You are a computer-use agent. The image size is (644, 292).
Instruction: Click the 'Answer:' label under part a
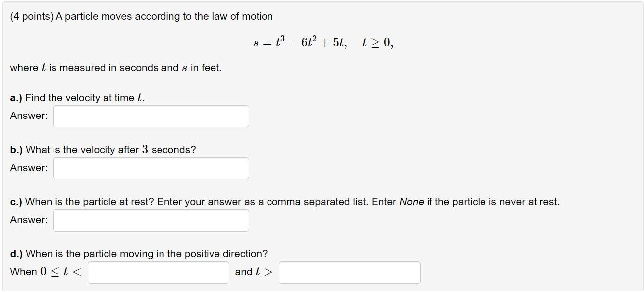(x=29, y=116)
